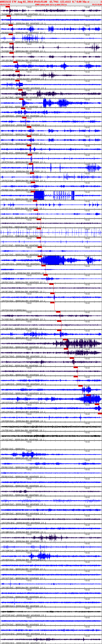Select the CC CLCV EHZ station label
This screenshot has width=102, height=644.
tap(23, 172)
